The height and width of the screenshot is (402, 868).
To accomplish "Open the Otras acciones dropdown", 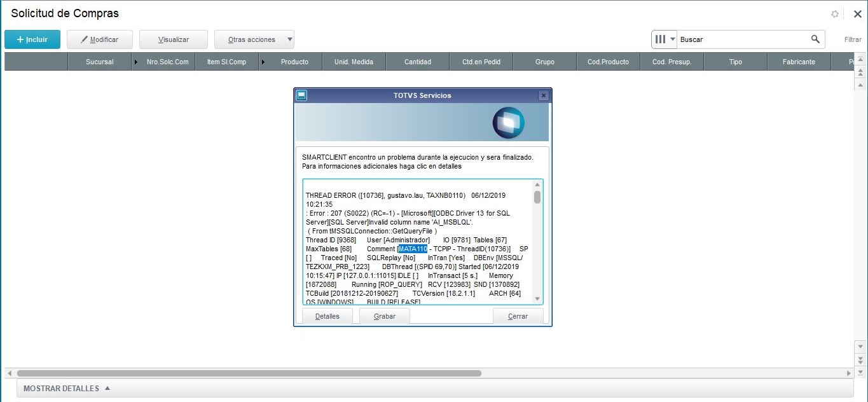I will pyautogui.click(x=254, y=39).
